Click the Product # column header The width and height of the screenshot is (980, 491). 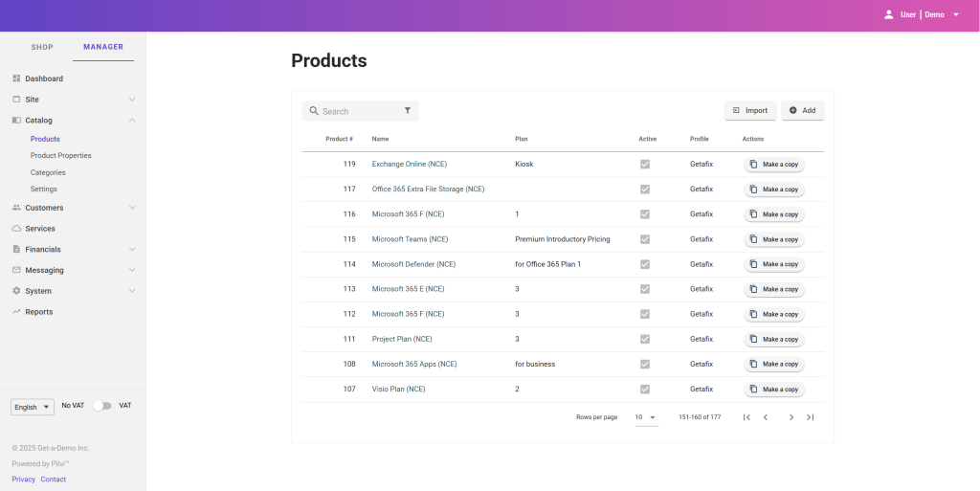coord(340,139)
